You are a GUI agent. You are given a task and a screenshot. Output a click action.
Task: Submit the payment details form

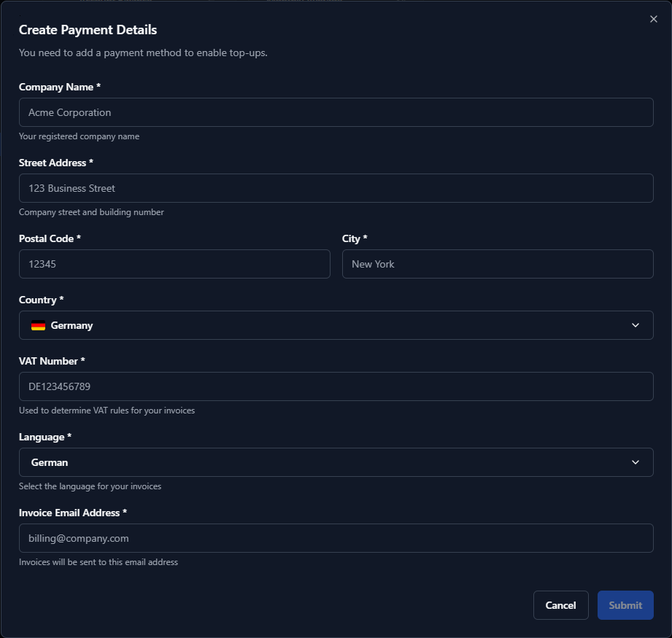(625, 605)
